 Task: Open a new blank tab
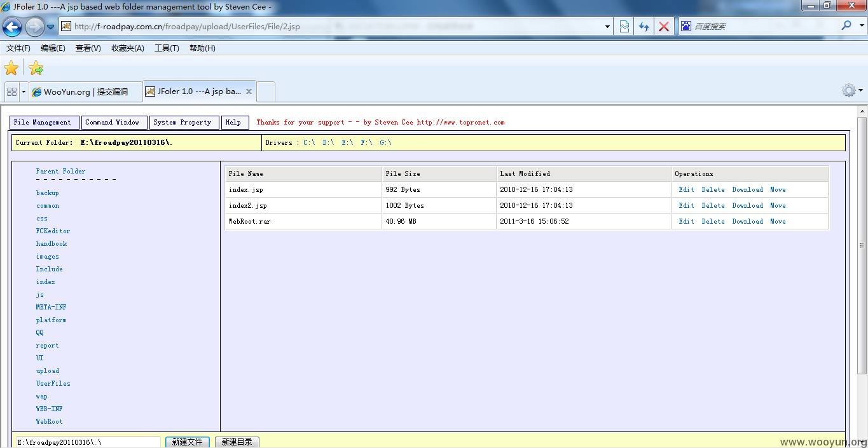coord(266,92)
